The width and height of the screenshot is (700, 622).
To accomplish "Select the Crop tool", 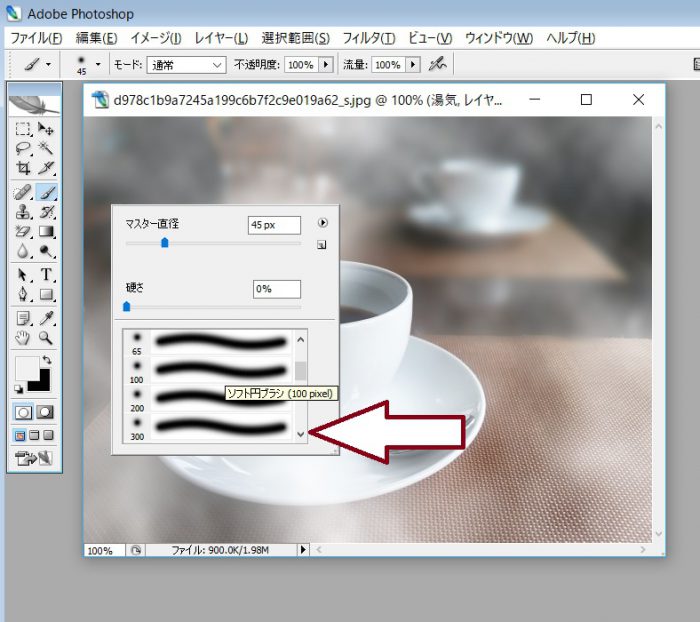I will pyautogui.click(x=23, y=168).
